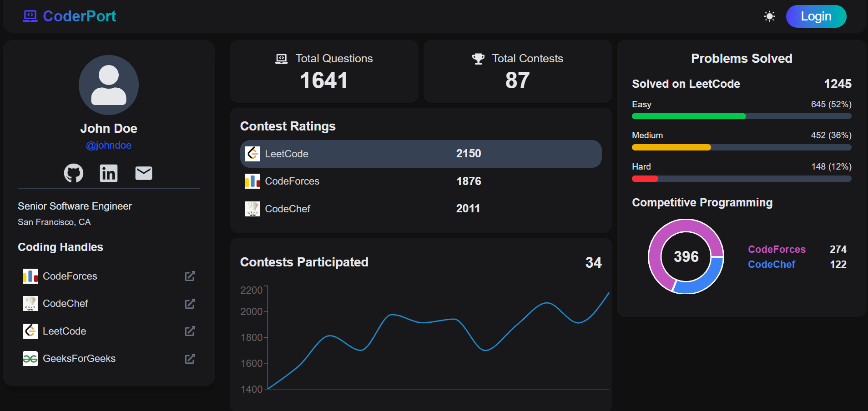The height and width of the screenshot is (411, 868).
Task: Select the CodeForces contest rating row
Action: 420,181
